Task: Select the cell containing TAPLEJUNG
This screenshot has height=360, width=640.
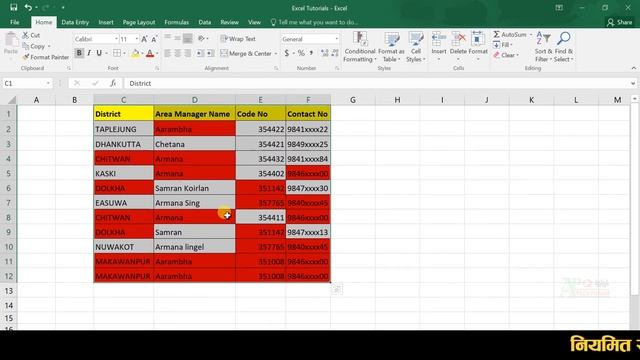Action: coord(123,129)
